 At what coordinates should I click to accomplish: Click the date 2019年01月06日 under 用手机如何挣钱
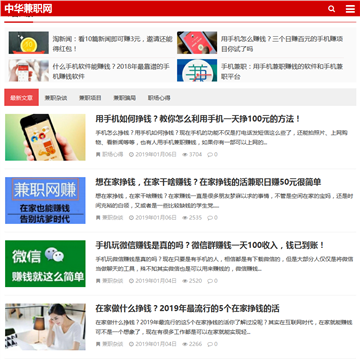pyautogui.click(x=156, y=154)
